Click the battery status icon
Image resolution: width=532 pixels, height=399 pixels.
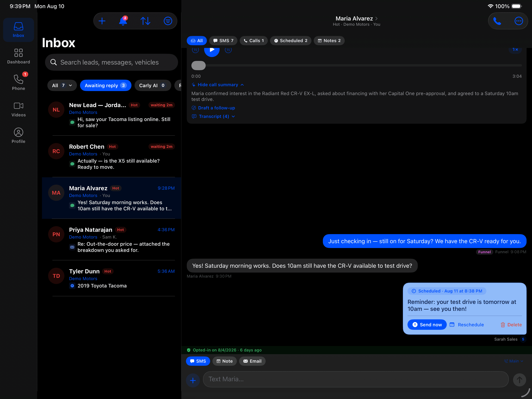[517, 6]
